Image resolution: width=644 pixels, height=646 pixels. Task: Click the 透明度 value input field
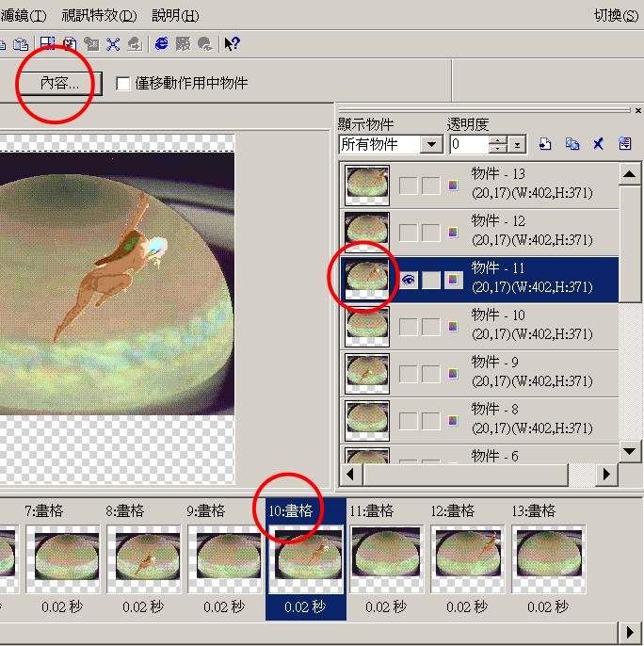pyautogui.click(x=470, y=145)
